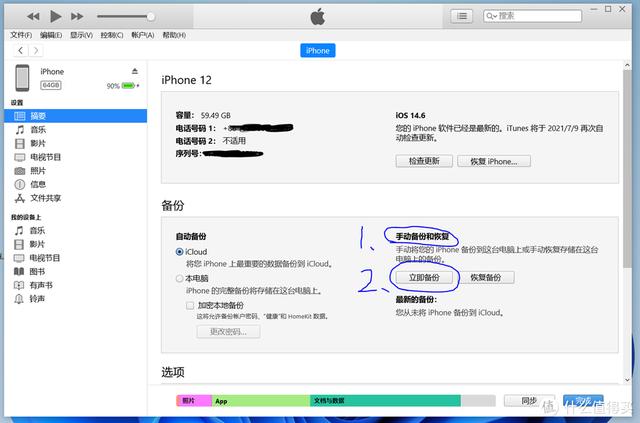Viewport: 640px width, 423px height.
Task: Open 图书 under 我的设备上
Action: pyautogui.click(x=37, y=271)
